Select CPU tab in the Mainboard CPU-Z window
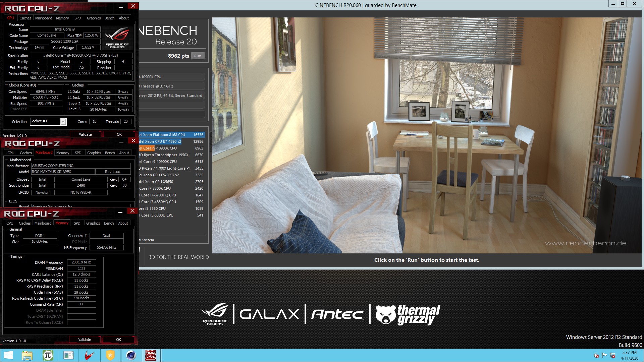 point(11,153)
